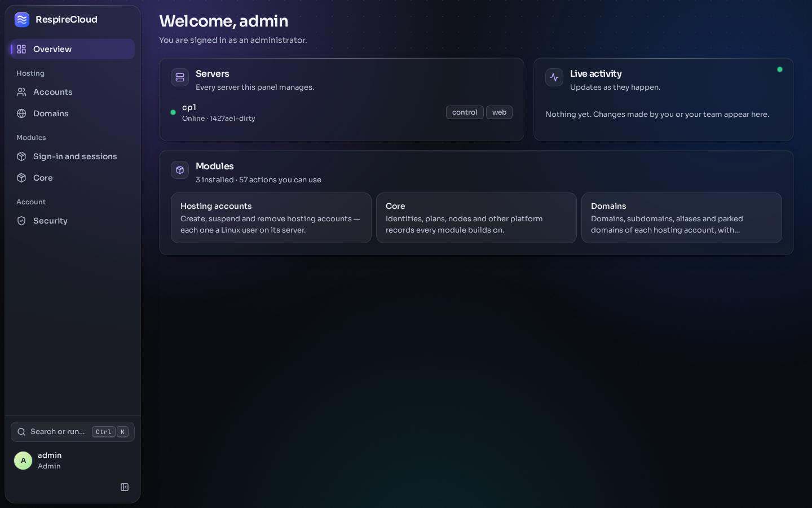
Task: Click the Domains globe icon
Action: pyautogui.click(x=21, y=113)
